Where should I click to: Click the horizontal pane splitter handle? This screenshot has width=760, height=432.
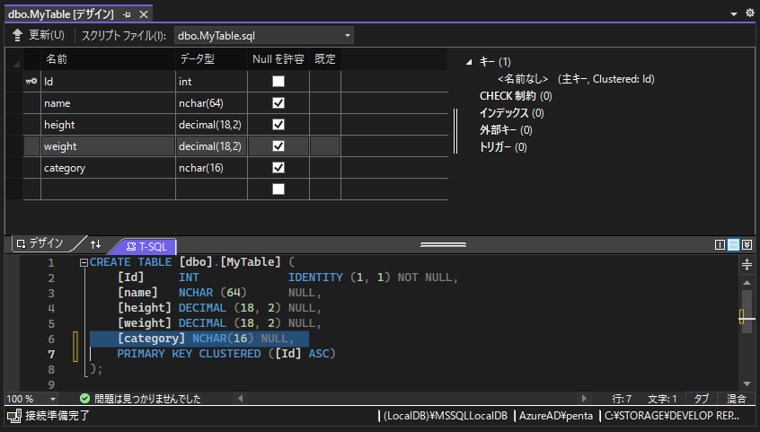click(x=443, y=244)
